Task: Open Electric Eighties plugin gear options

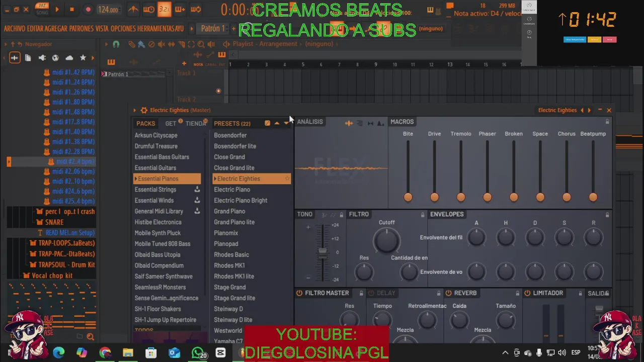Action: [x=144, y=110]
